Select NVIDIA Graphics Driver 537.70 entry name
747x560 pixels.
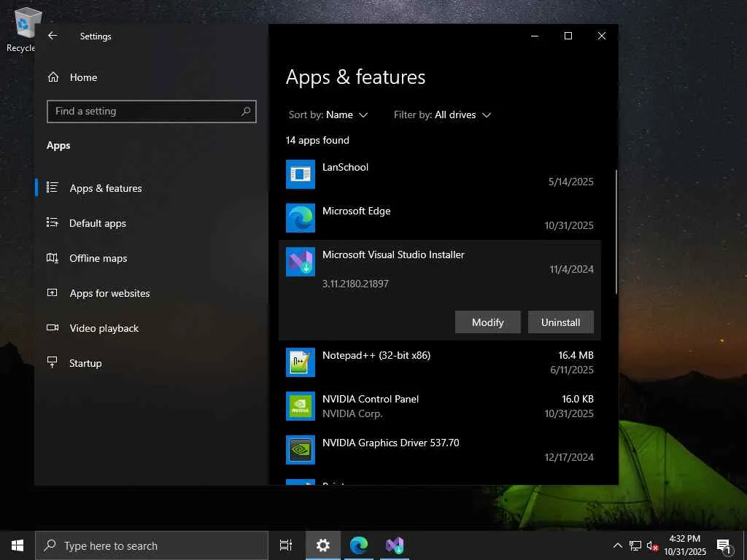(x=391, y=443)
